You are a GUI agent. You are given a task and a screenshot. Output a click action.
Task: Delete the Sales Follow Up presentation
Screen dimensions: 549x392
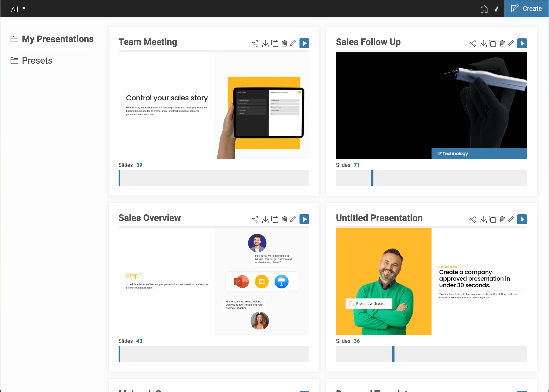point(502,43)
